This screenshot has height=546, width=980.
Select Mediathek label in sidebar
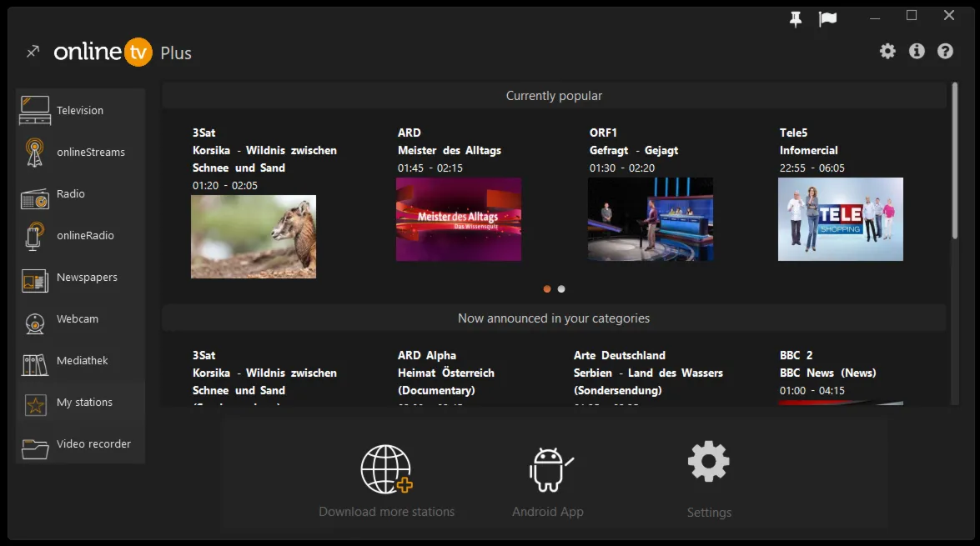pos(83,360)
